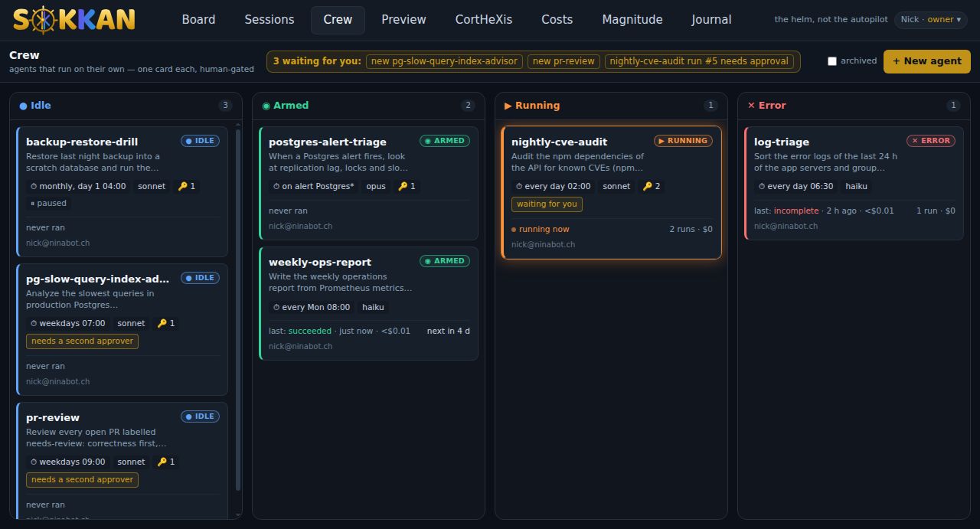Click the RUNNING badge on nightly-cve-audit

tap(684, 141)
